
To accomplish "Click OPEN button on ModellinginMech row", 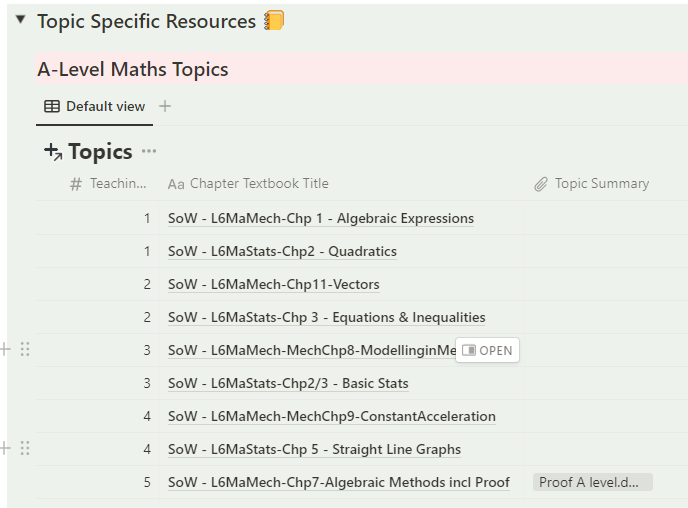I will pyautogui.click(x=487, y=350).
